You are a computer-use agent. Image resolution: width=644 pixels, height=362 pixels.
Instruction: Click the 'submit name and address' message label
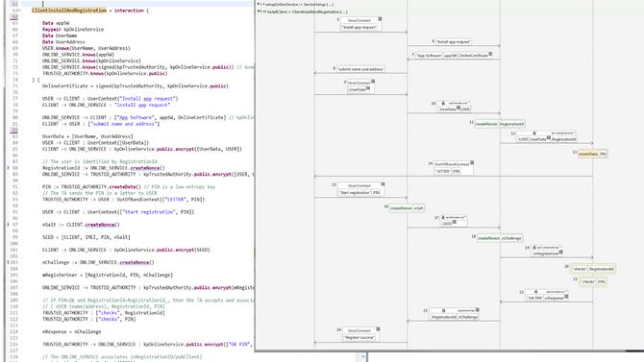360,69
